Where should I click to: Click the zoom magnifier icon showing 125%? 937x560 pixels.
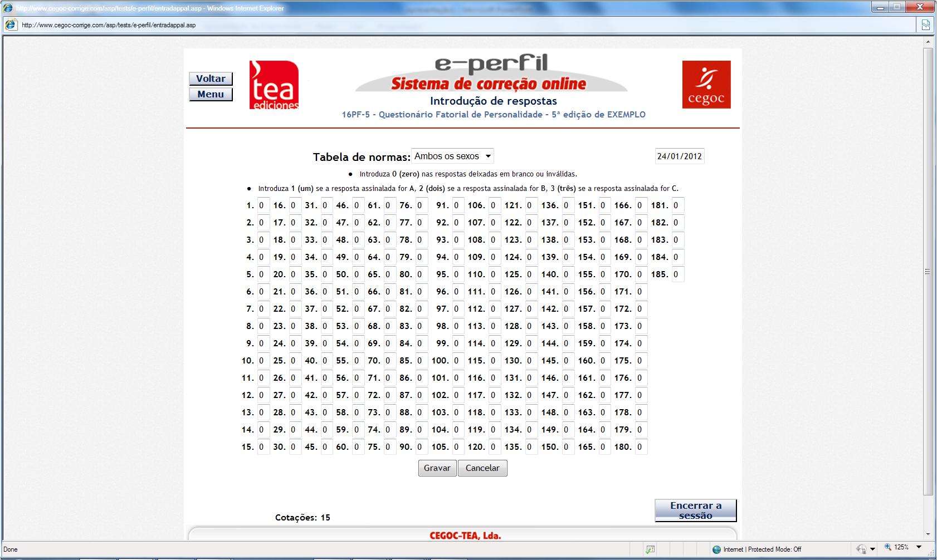[888, 548]
